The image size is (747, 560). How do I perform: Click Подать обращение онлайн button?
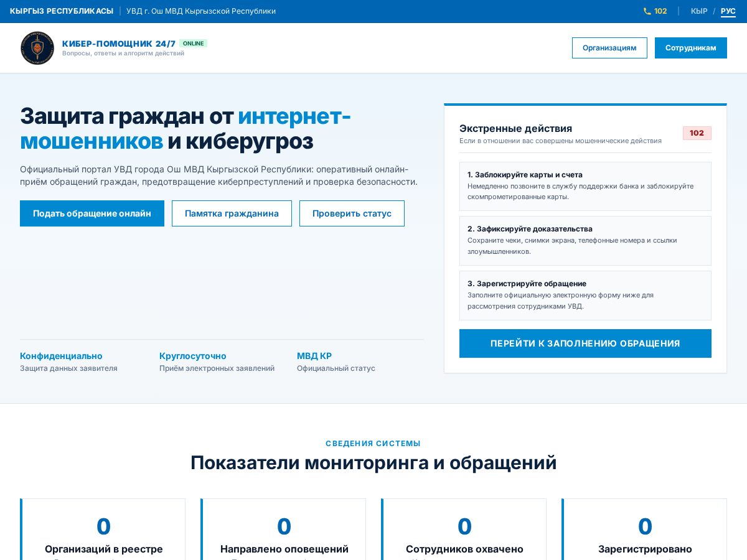[92, 213]
